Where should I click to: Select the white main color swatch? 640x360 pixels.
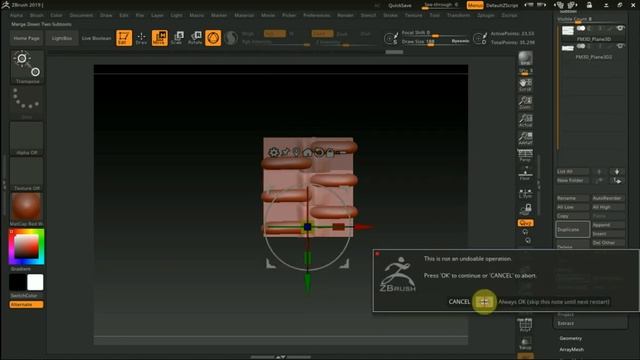tap(35, 282)
